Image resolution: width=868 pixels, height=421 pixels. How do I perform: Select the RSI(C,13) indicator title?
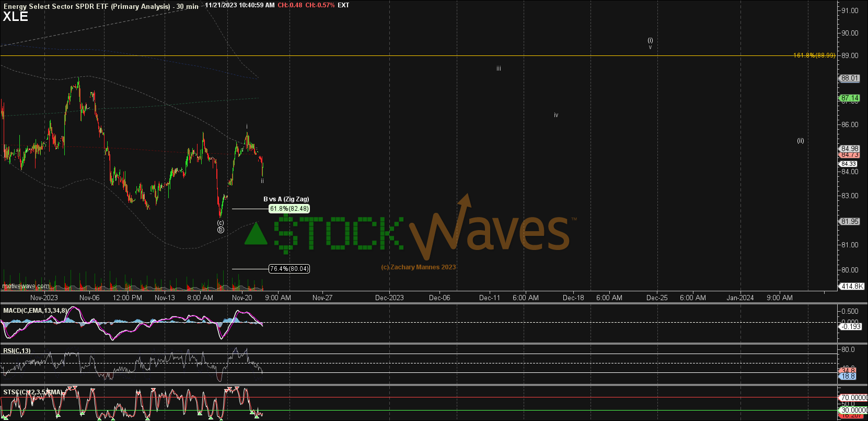click(17, 351)
